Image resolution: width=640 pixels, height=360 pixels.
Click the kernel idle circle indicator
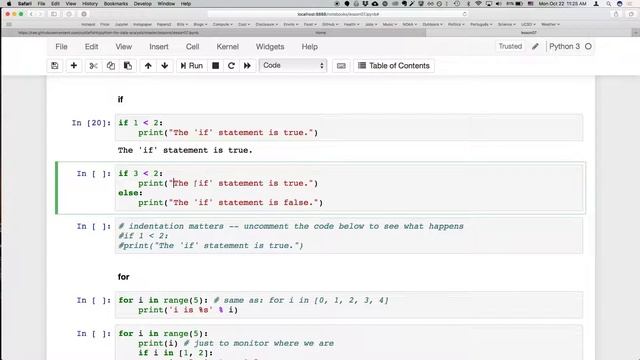[588, 47]
